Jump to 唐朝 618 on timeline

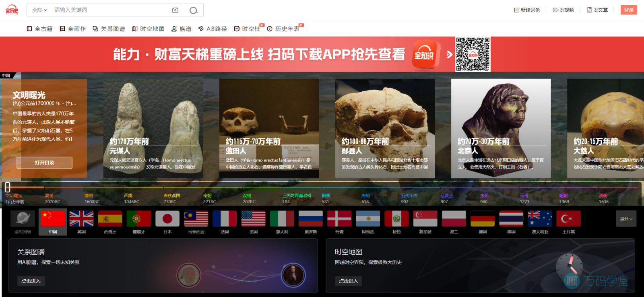tap(365, 198)
